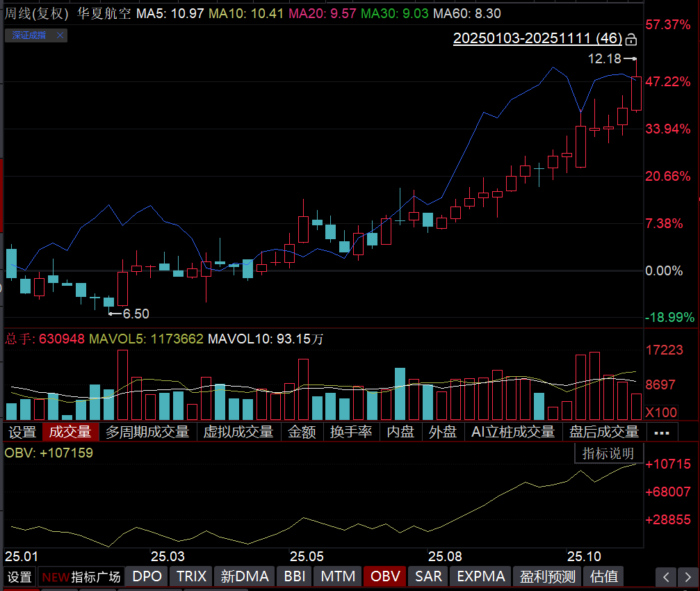The image size is (700, 591).
Task: Show the AI立桩成交量 indicator
Action: [512, 432]
